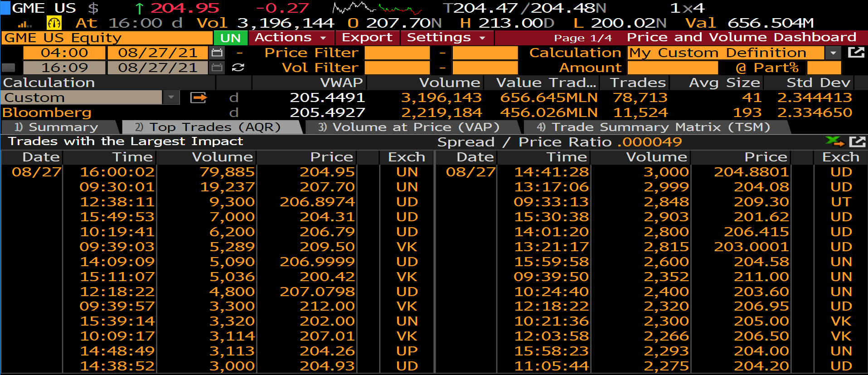Screen dimensions: 868x375
Task: Expand the My Custom Definition dropdown
Action: click(833, 53)
